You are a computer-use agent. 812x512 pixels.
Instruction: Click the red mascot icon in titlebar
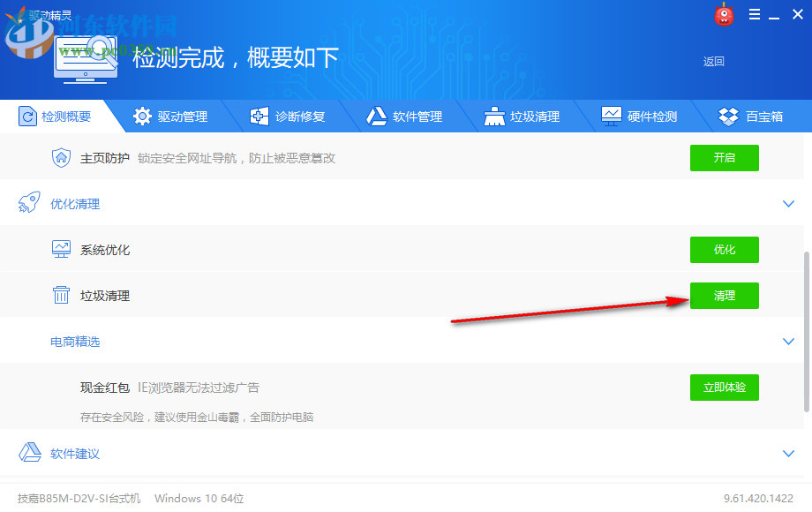click(724, 14)
